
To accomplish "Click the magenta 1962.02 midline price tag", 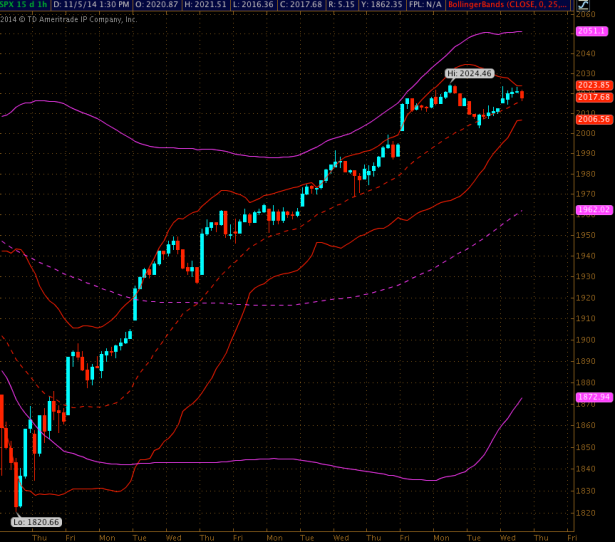I will click(593, 209).
